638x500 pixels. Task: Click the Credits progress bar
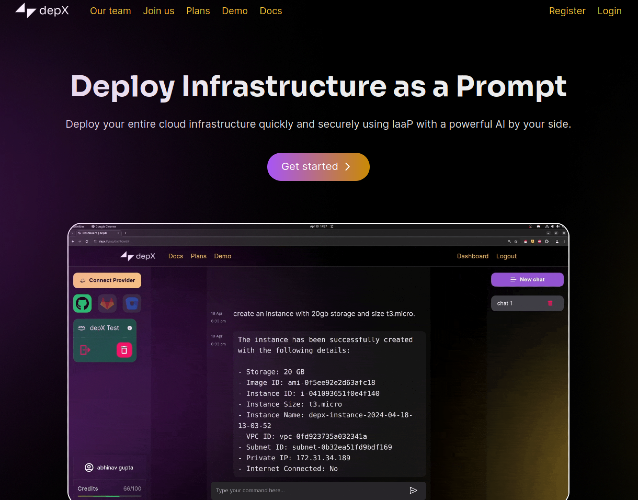point(109,496)
